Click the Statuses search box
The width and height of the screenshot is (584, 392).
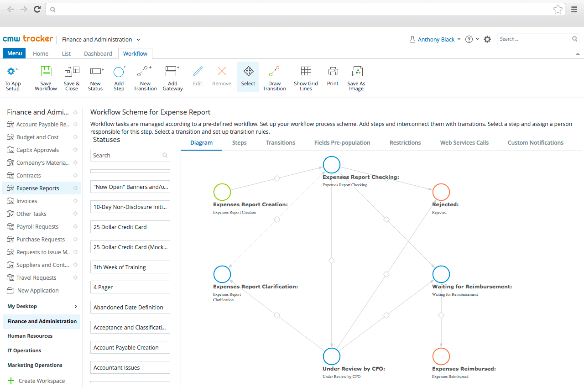pyautogui.click(x=130, y=155)
